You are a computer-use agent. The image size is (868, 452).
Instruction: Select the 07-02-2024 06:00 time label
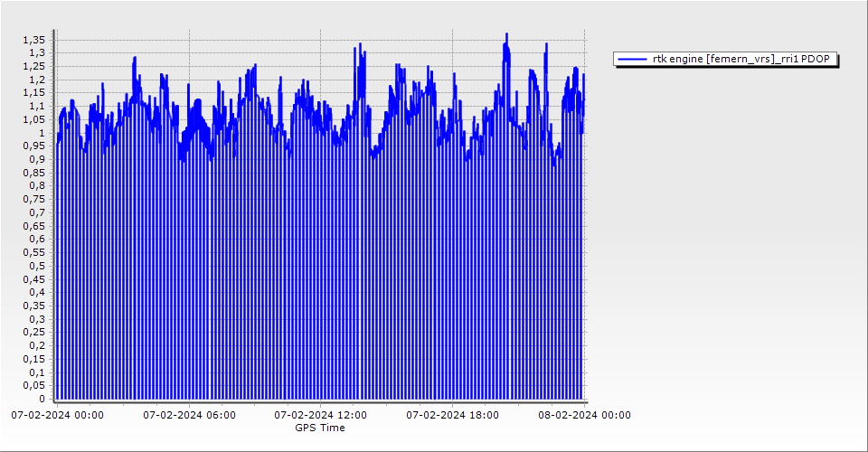coord(189,415)
